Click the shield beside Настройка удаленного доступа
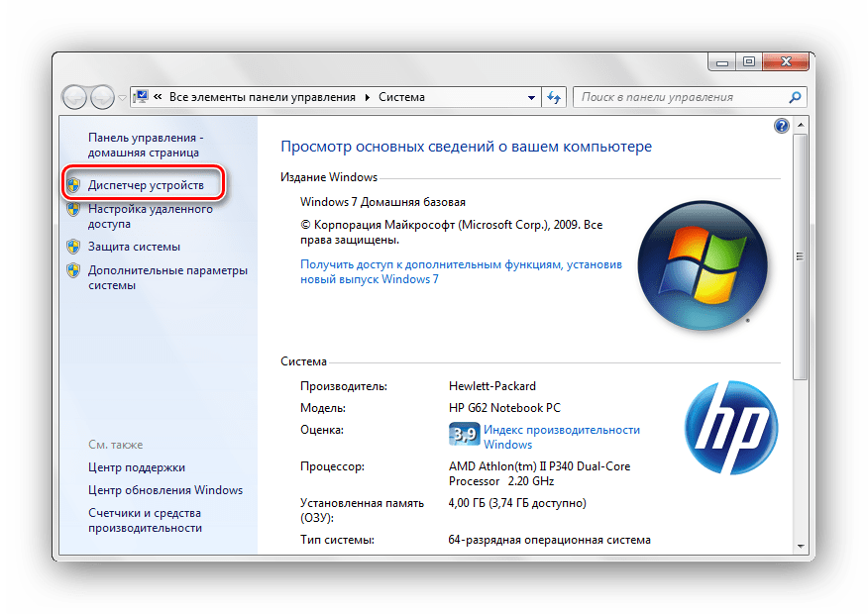 point(72,210)
